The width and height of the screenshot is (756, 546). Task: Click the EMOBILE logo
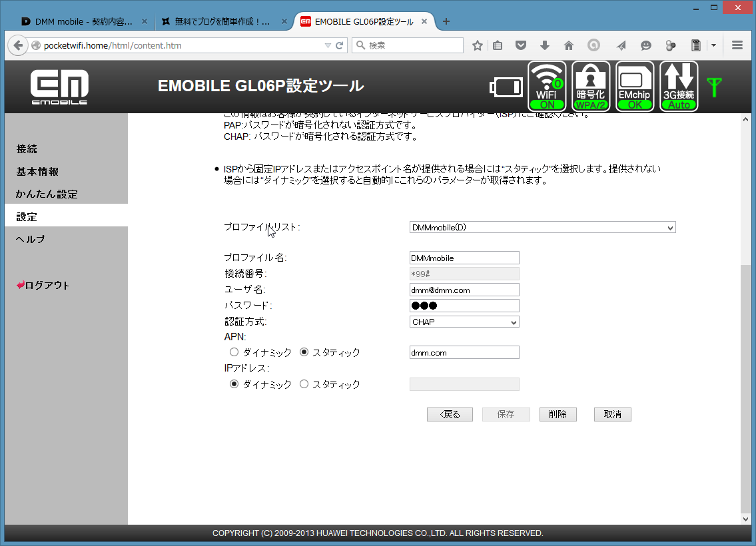pyautogui.click(x=59, y=87)
